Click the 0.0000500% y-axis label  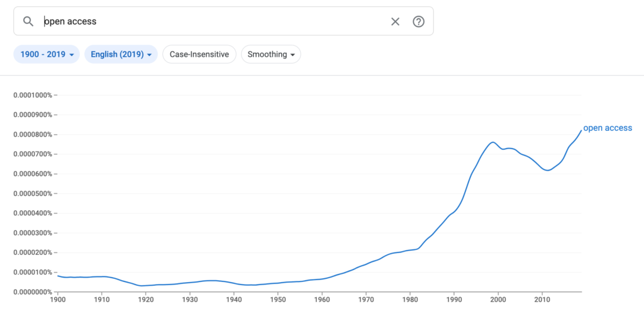click(33, 193)
